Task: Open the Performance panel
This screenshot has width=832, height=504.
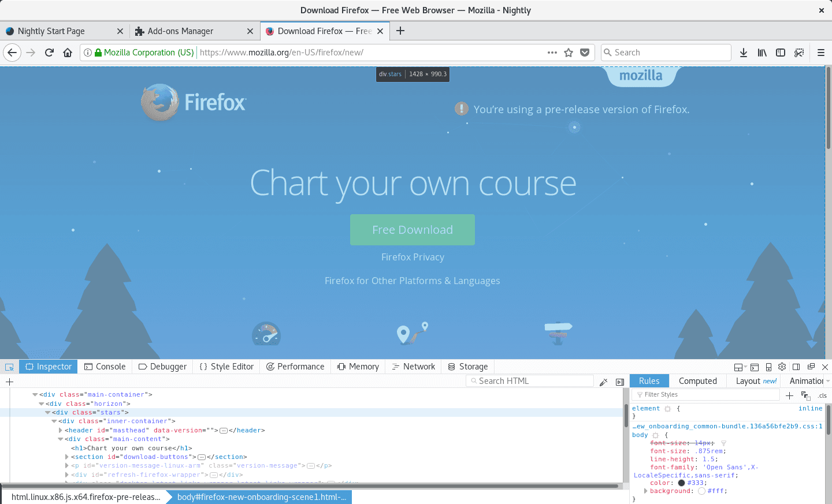Action: point(295,367)
